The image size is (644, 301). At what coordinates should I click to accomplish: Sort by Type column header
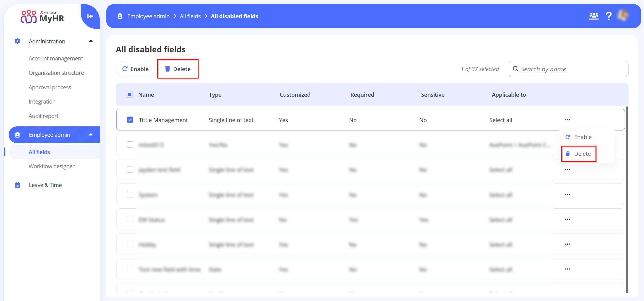pyautogui.click(x=215, y=95)
